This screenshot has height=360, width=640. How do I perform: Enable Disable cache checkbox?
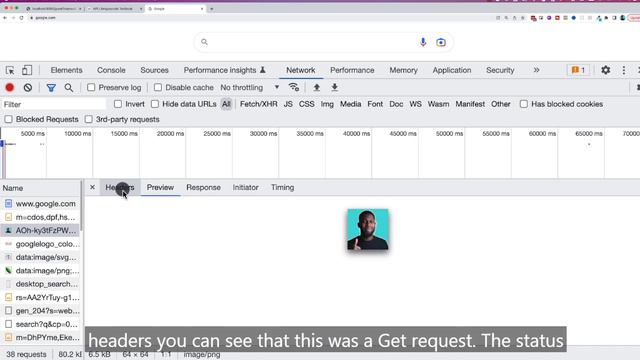coord(158,87)
